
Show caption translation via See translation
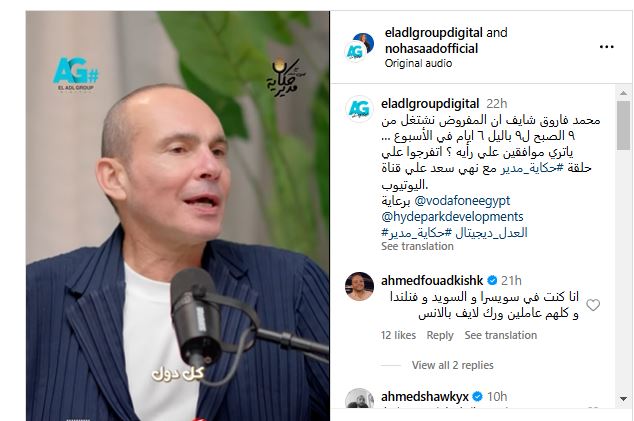[417, 246]
